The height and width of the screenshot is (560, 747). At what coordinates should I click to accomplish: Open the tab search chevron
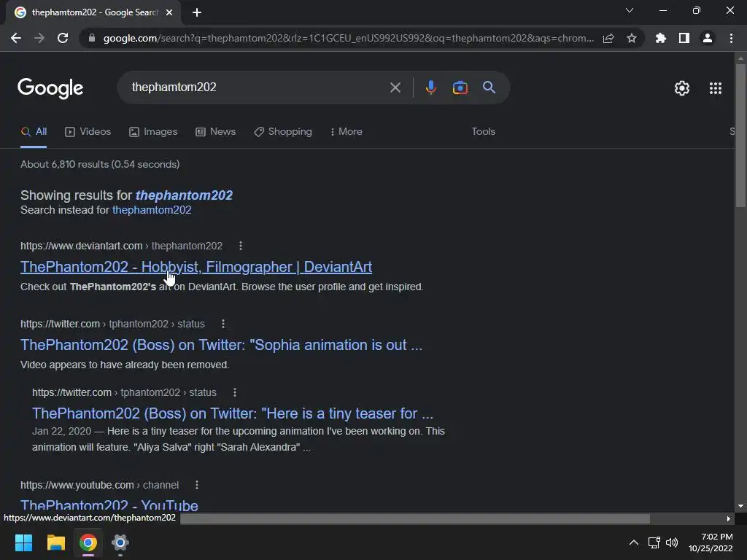click(630, 10)
